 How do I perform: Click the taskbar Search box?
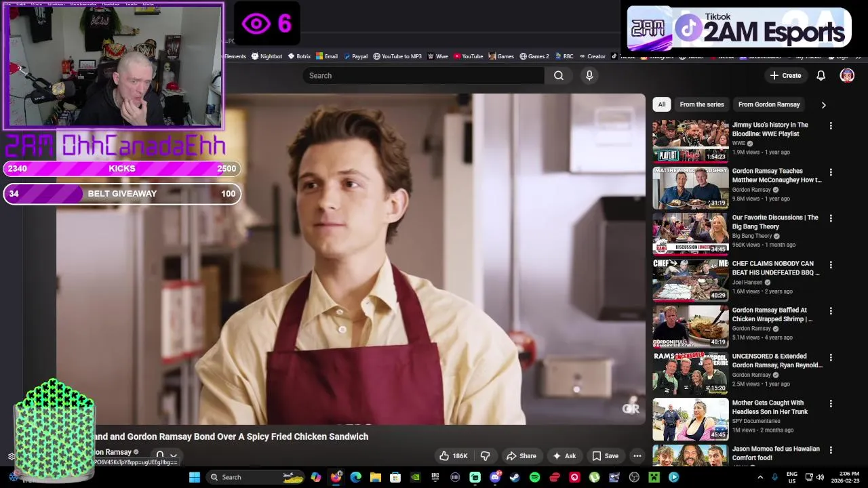click(x=256, y=477)
